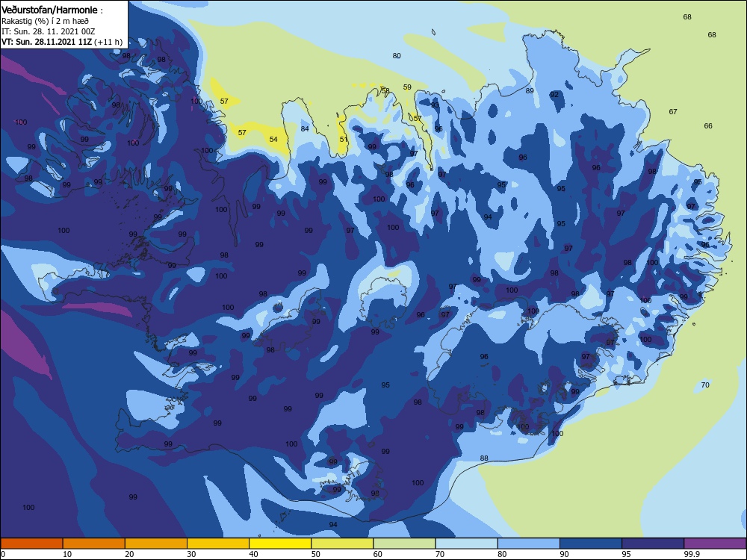Click the humidity value 54 in the yellow area
Viewport: 747px width, 560px height.
coord(273,140)
